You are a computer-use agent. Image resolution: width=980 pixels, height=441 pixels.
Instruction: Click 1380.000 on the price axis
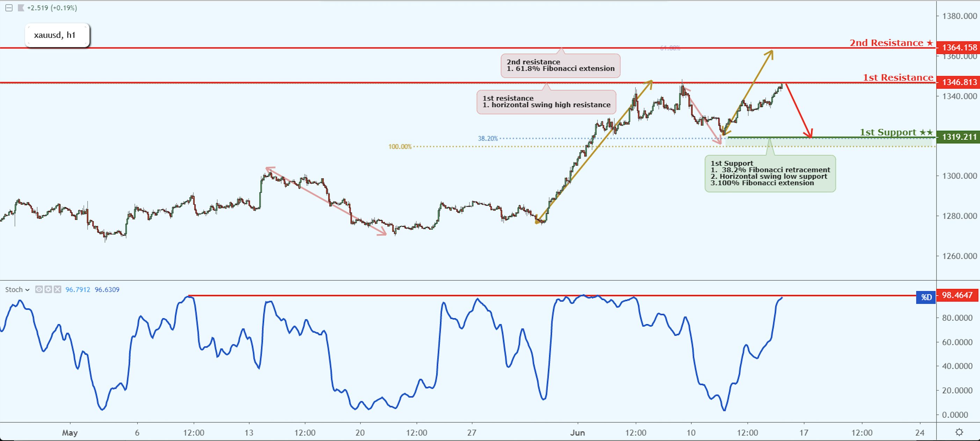click(x=959, y=16)
